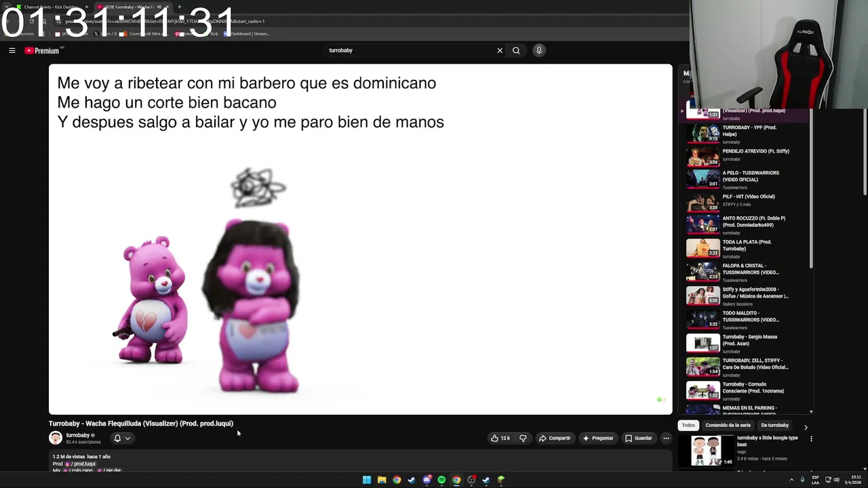Go to YouTube Premium home logo
868x488 pixels.
pyautogui.click(x=42, y=50)
